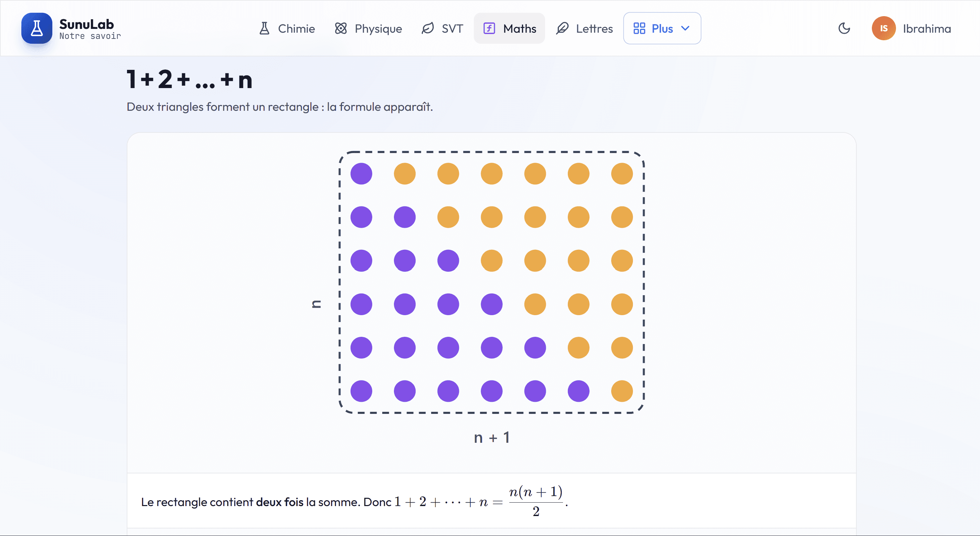Click the Lettres feather icon
Viewport: 980px width, 536px height.
click(562, 29)
